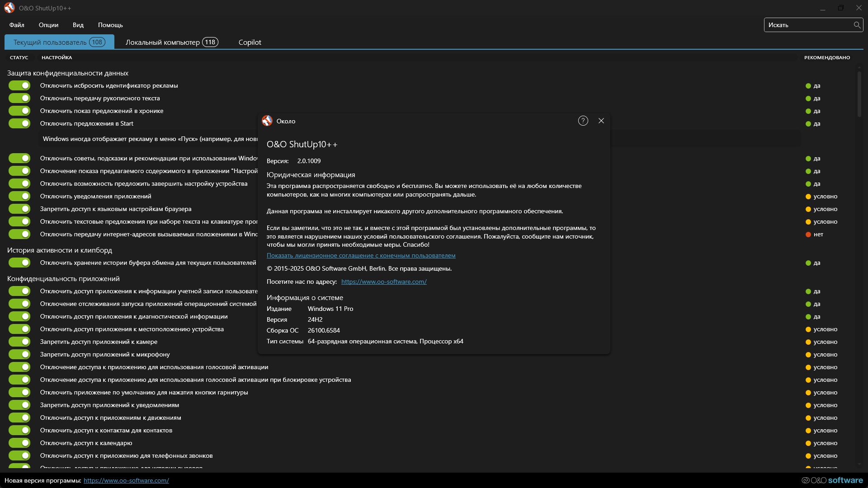Click the help question mark icon in dialog
The width and height of the screenshot is (868, 488).
(583, 121)
